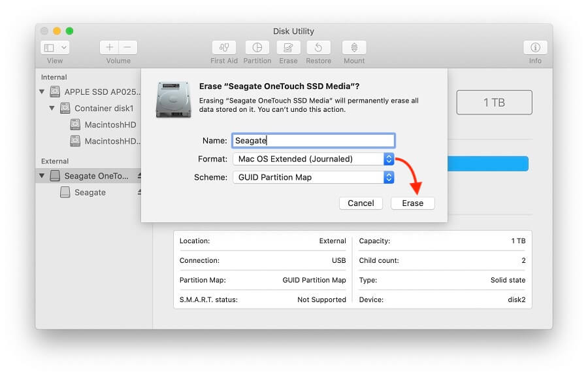Click the 'USB' connection value
This screenshot has width=588, height=376.
[x=338, y=260]
